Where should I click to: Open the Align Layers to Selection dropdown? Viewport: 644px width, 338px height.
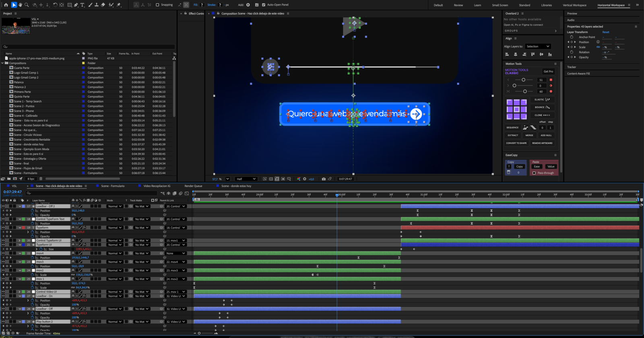coord(538,46)
